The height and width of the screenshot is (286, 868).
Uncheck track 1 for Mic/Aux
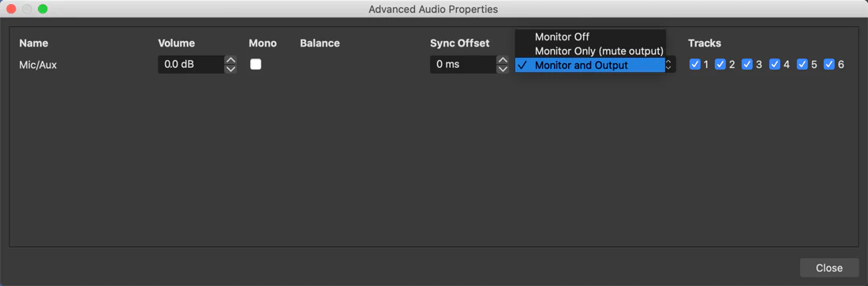click(694, 64)
